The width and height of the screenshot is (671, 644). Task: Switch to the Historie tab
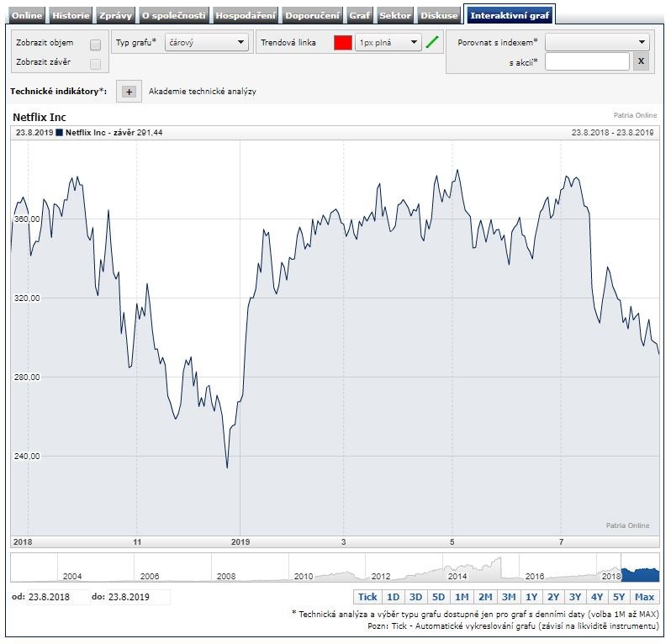coord(71,15)
